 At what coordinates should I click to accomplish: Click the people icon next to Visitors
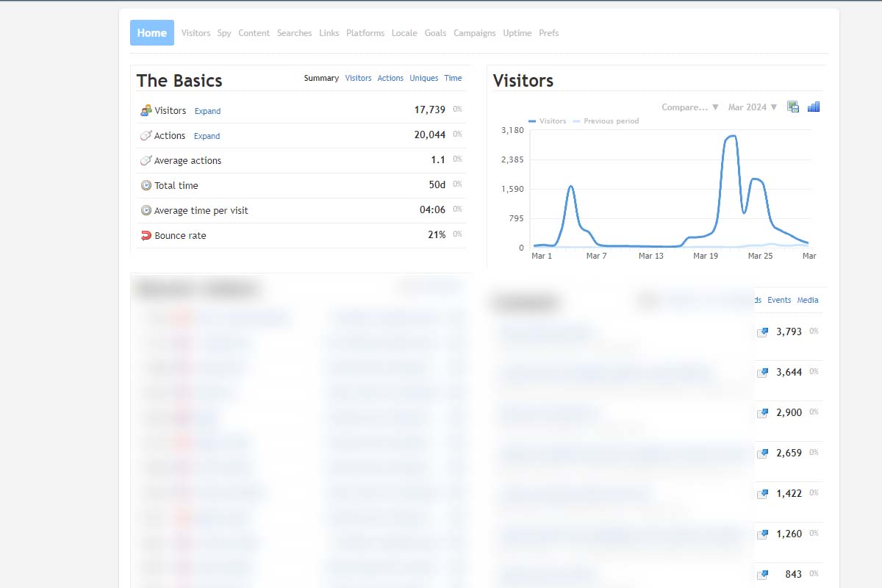[146, 111]
